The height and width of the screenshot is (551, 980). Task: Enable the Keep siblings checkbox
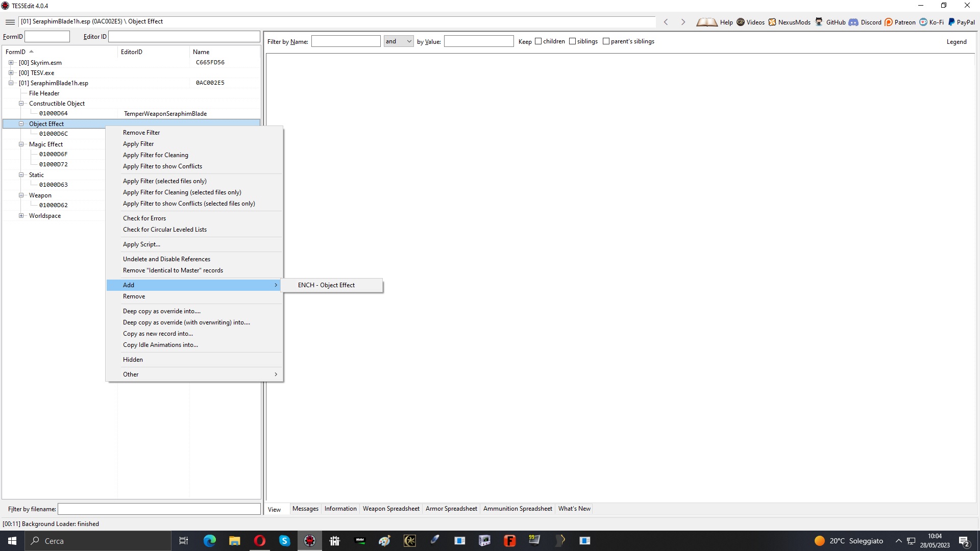click(572, 41)
